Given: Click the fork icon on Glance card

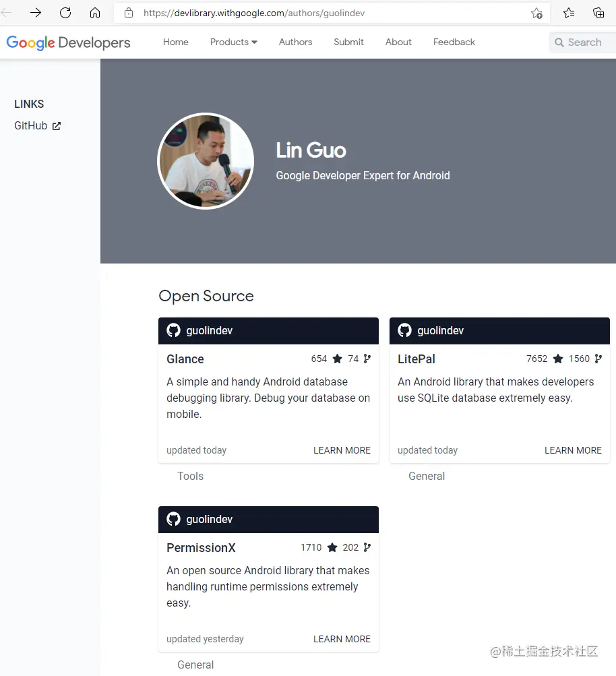Looking at the screenshot, I should [367, 359].
